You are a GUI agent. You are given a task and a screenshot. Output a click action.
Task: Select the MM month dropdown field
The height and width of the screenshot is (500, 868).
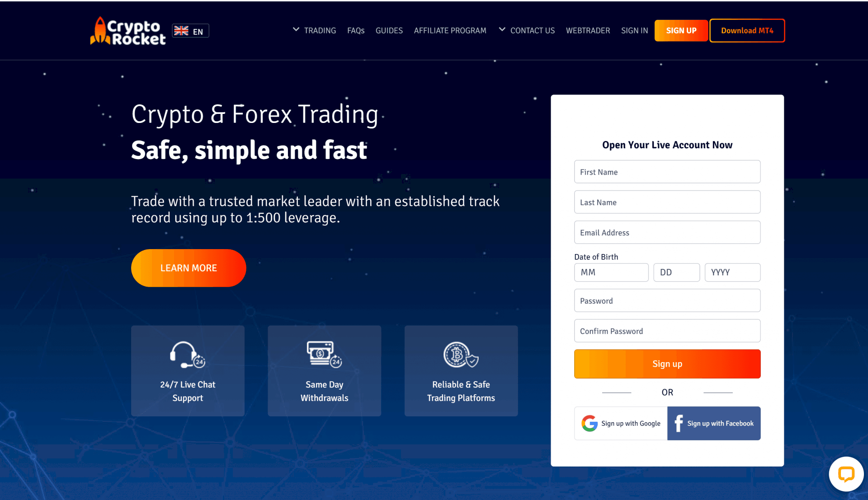612,272
